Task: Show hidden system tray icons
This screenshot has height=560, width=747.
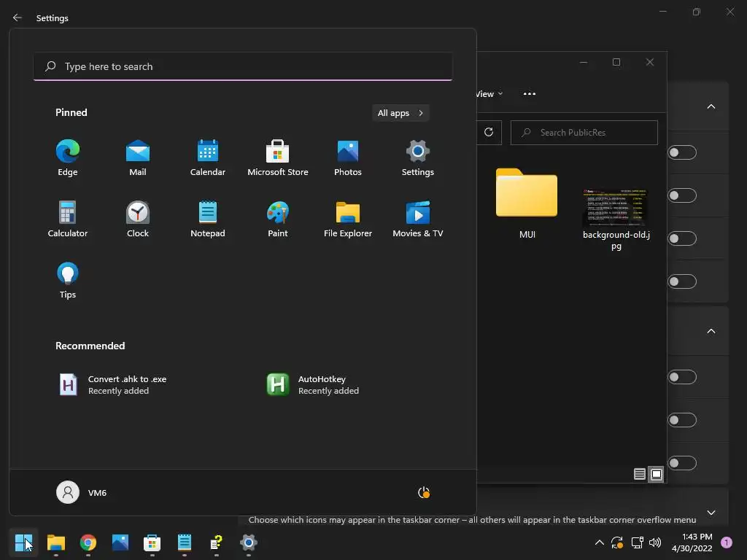Action: point(600,542)
